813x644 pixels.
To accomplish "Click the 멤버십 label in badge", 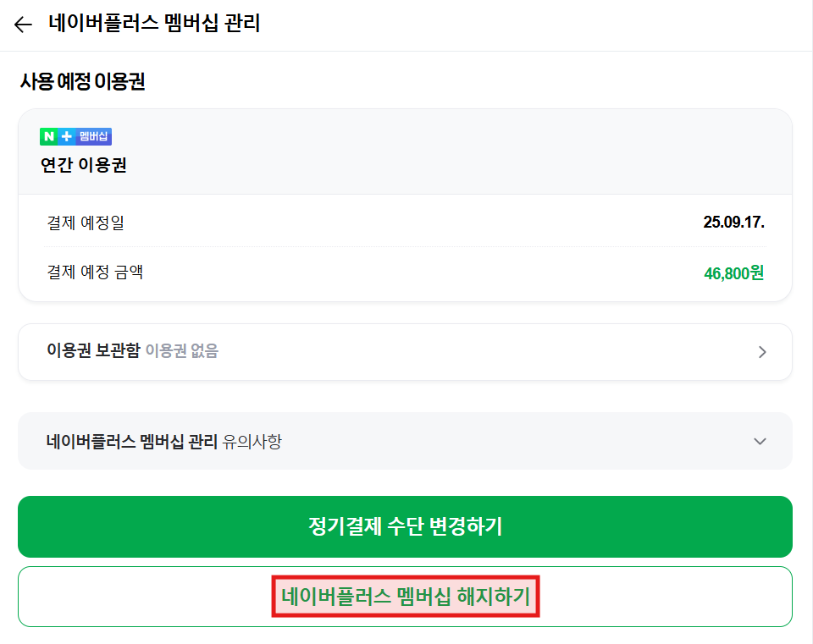I will click(93, 136).
